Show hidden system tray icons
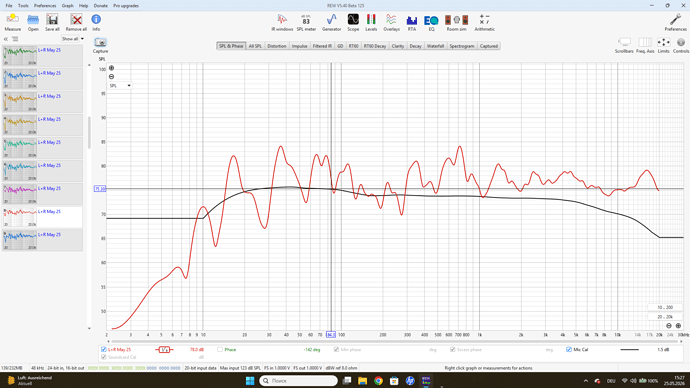690x388 pixels. pyautogui.click(x=585, y=381)
